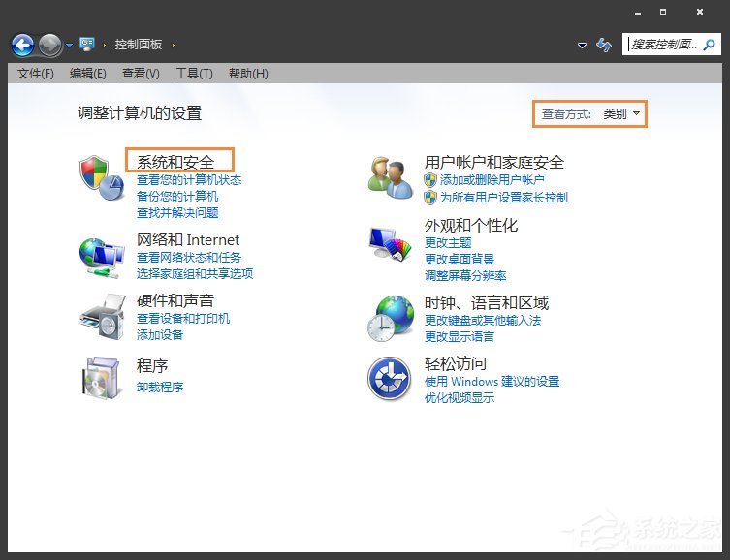Click the magnifier search icon
Image resolution: width=730 pixels, height=560 pixels.
[x=710, y=45]
